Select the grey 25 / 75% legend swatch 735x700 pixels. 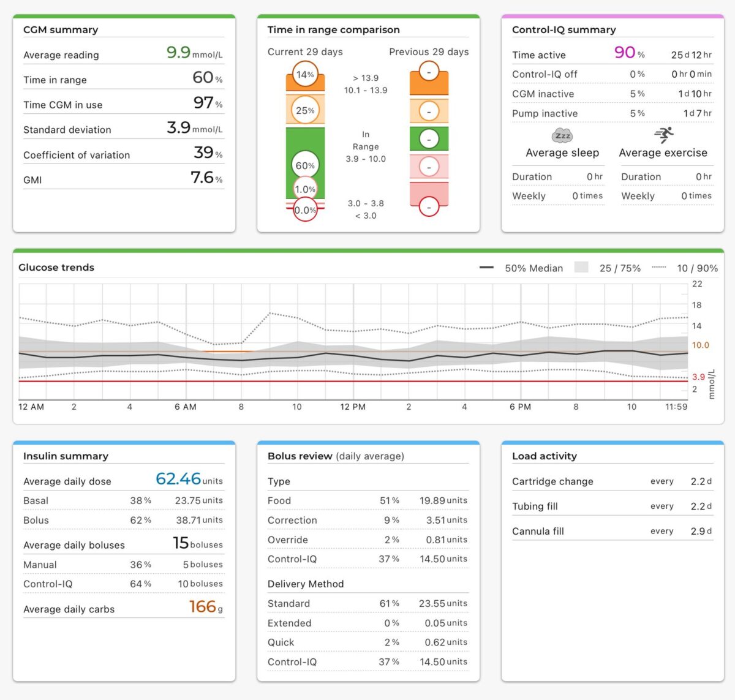(581, 268)
